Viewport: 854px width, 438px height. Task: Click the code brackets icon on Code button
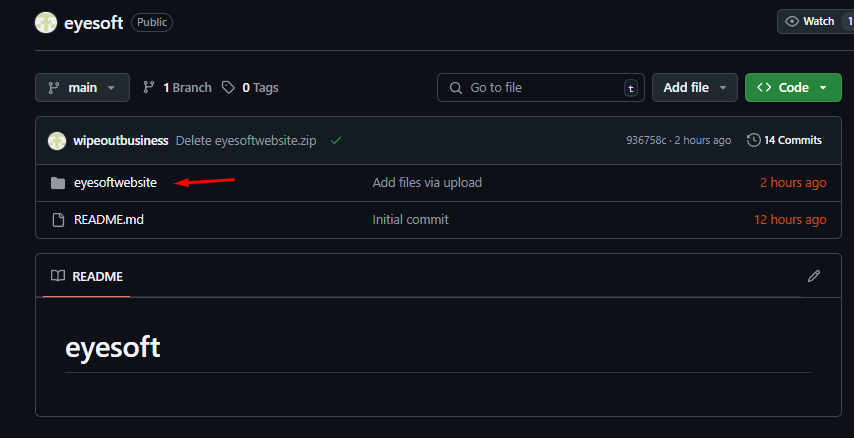(764, 87)
